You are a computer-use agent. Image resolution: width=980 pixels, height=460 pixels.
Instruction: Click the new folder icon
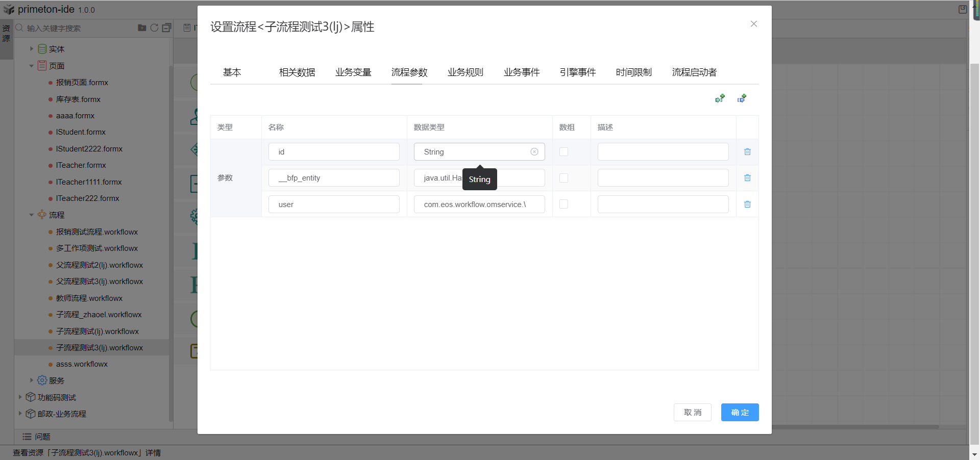coord(142,28)
